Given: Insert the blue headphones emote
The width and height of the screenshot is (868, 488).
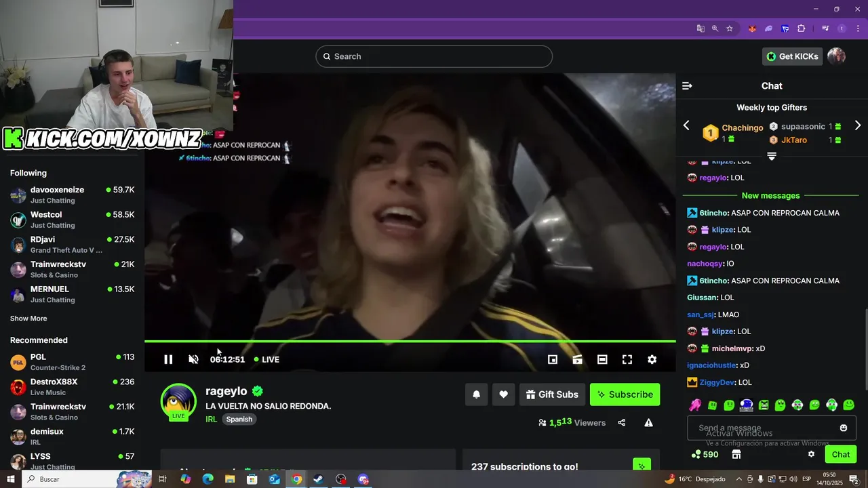Looking at the screenshot, I should [746, 405].
